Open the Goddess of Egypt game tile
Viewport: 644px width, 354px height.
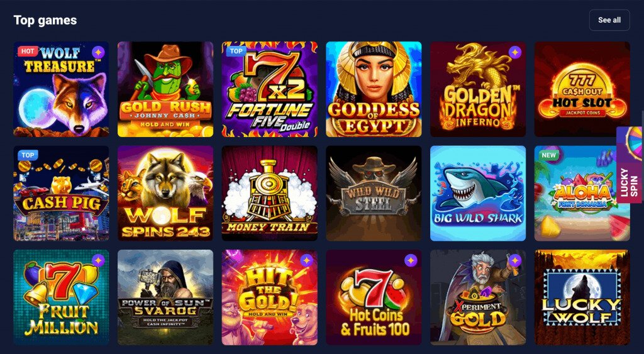point(374,89)
